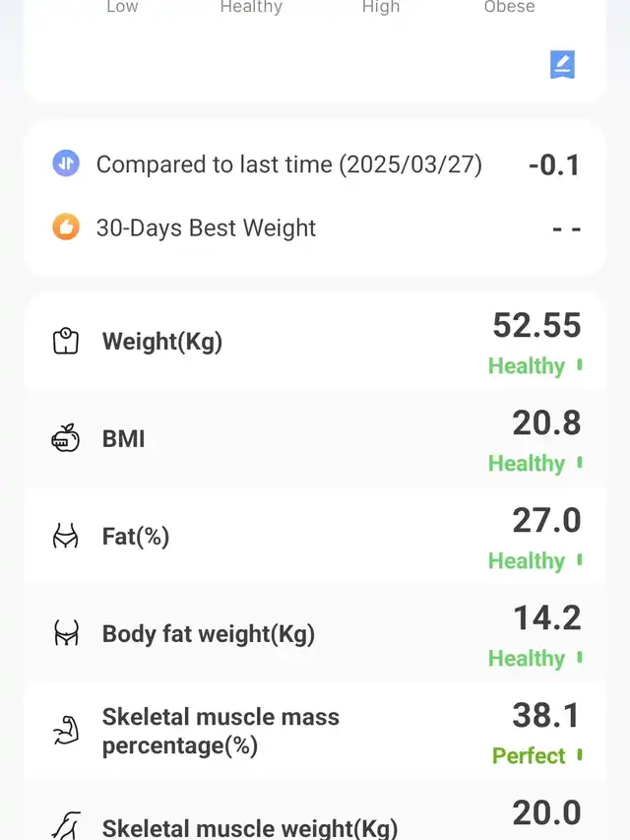
Task: Tap the Skeletal muscle weight leg icon
Action: (x=66, y=825)
